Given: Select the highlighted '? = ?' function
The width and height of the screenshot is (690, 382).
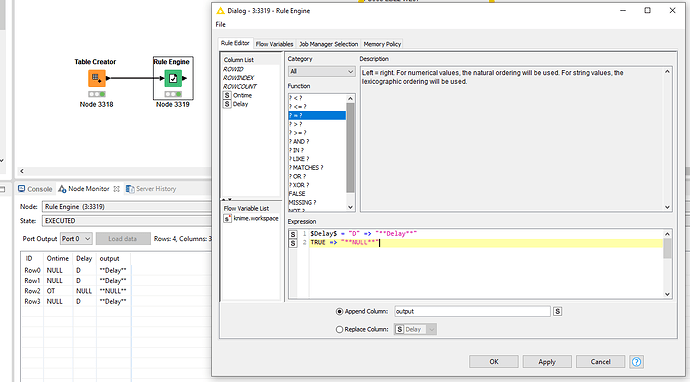Looking at the screenshot, I should pos(317,115).
